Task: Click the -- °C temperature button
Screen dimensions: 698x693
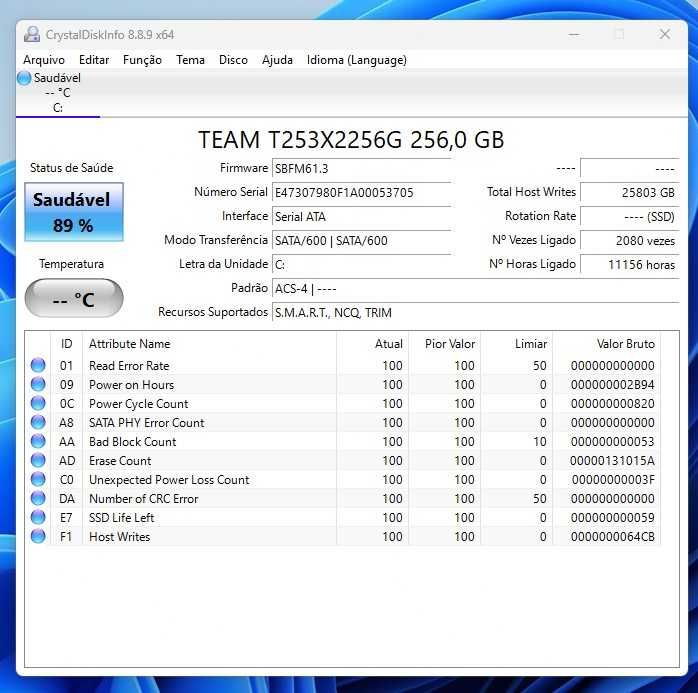Action: point(74,299)
